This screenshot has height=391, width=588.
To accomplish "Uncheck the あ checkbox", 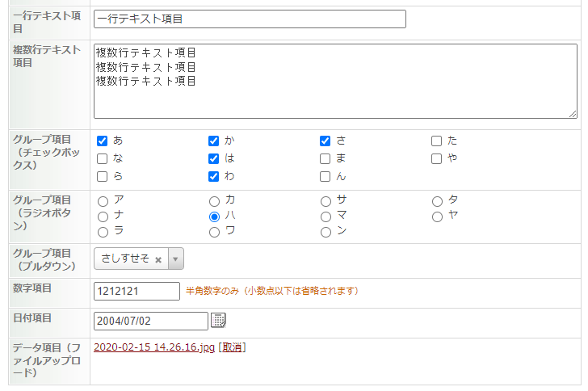I will [x=103, y=141].
